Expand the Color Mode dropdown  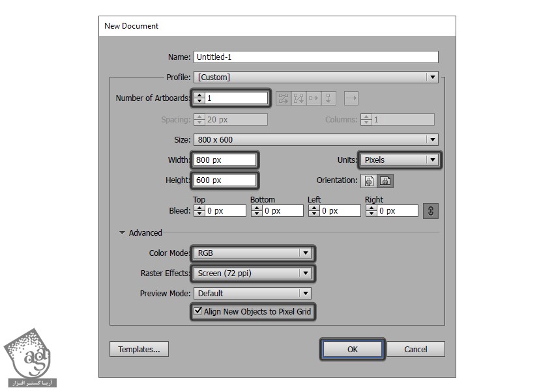pos(304,253)
